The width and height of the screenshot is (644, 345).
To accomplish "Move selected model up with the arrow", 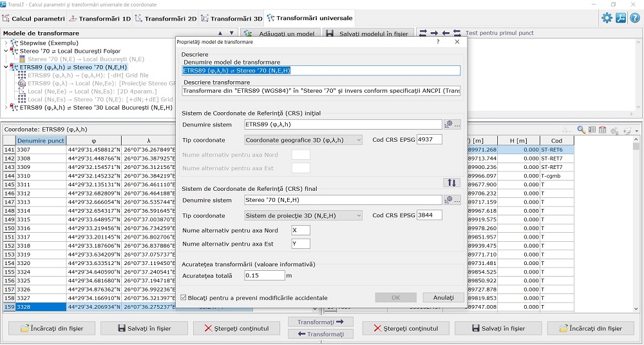I will pos(220,34).
